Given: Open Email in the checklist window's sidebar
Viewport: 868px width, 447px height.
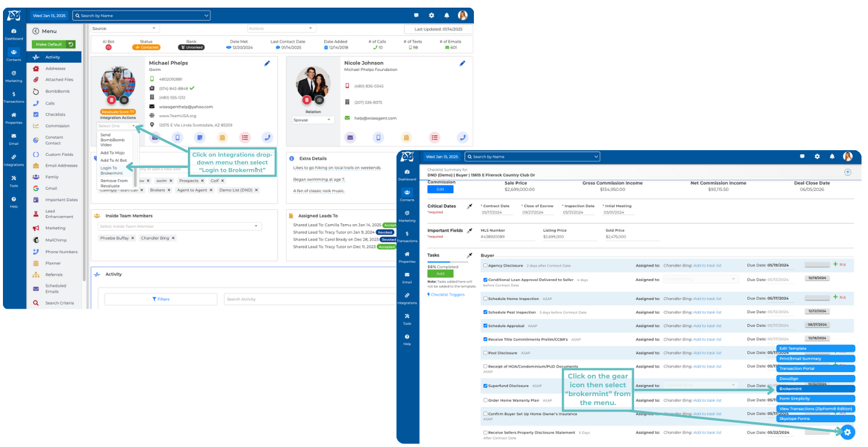Looking at the screenshot, I should [407, 278].
